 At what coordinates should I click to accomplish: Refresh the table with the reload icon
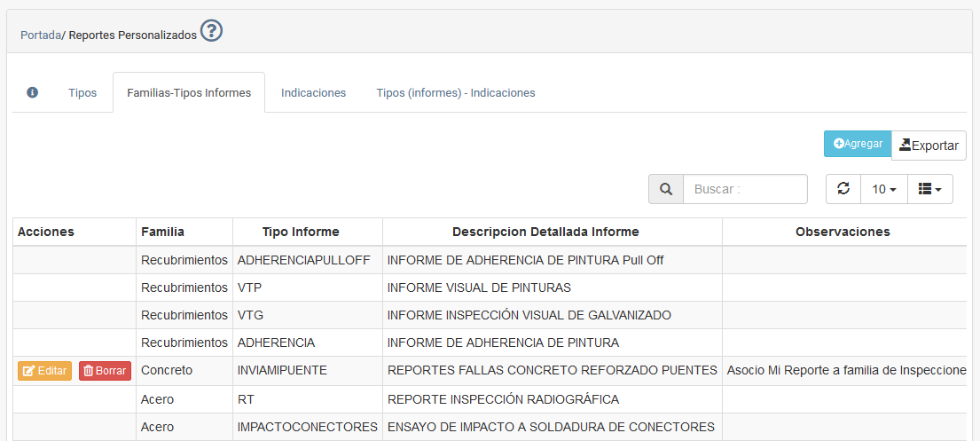pos(843,189)
